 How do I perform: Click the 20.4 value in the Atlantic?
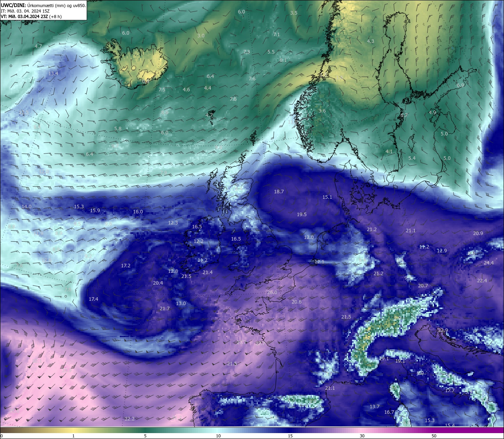tap(158, 283)
